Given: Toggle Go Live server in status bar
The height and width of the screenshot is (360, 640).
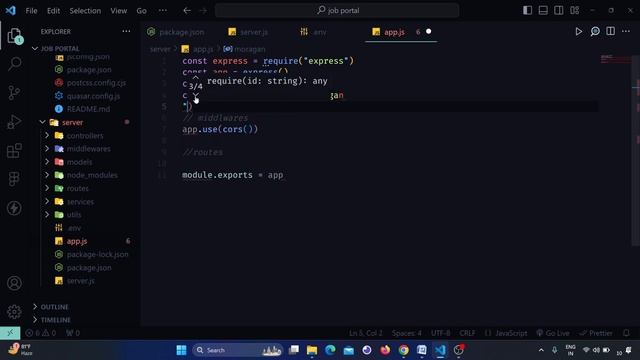Looking at the screenshot, I should click(553, 333).
